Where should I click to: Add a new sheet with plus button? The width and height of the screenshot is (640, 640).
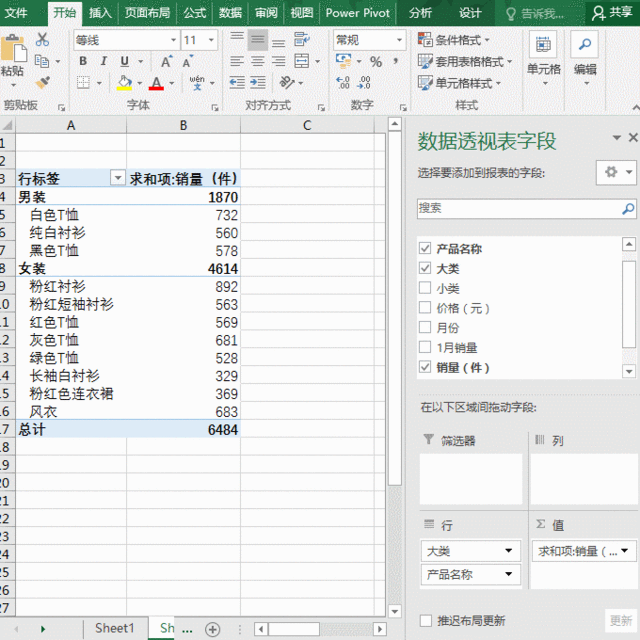(x=212, y=629)
